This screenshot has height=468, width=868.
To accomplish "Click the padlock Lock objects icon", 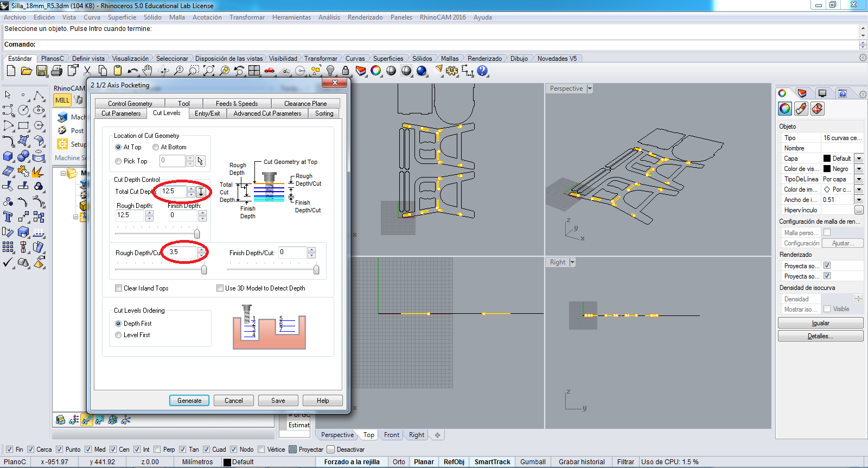I will [346, 71].
